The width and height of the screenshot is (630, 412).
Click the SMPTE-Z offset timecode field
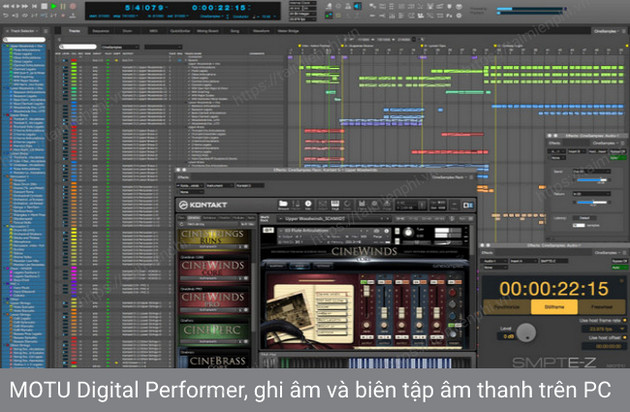[603, 346]
